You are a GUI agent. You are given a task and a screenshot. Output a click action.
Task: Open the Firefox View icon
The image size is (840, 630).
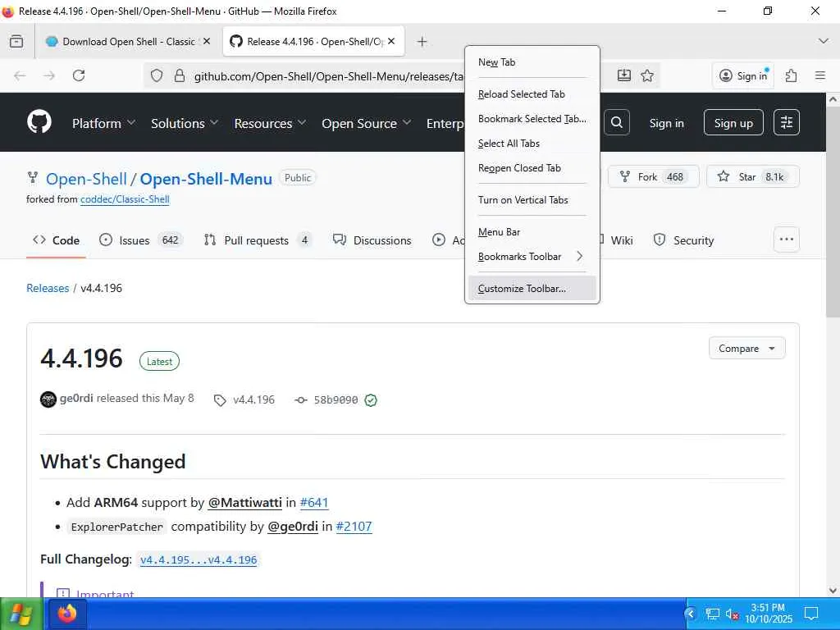(x=16, y=41)
